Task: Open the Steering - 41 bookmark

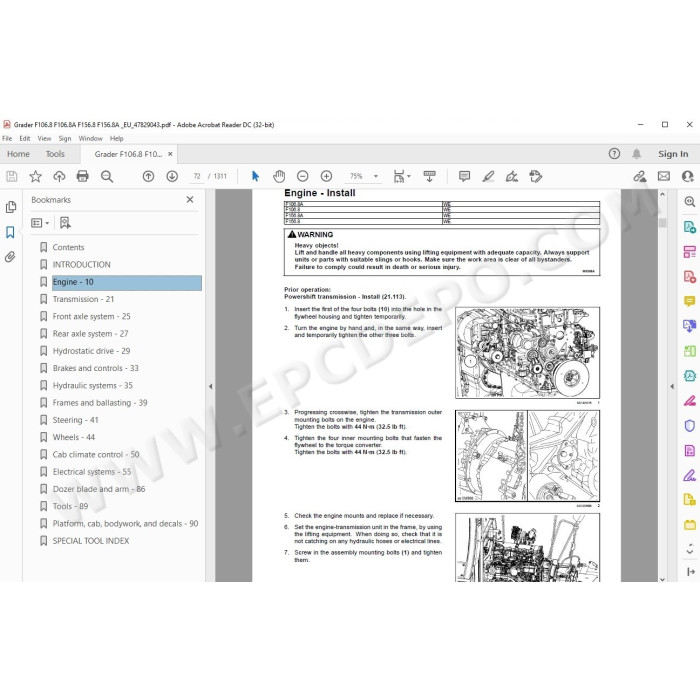Action: click(75, 420)
